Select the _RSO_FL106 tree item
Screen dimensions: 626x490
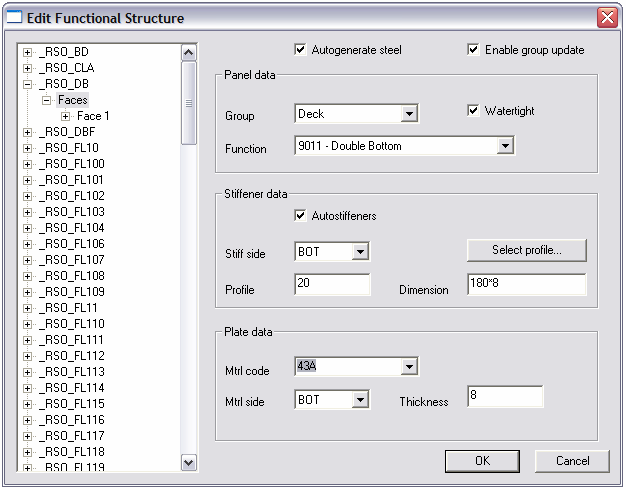coord(72,244)
